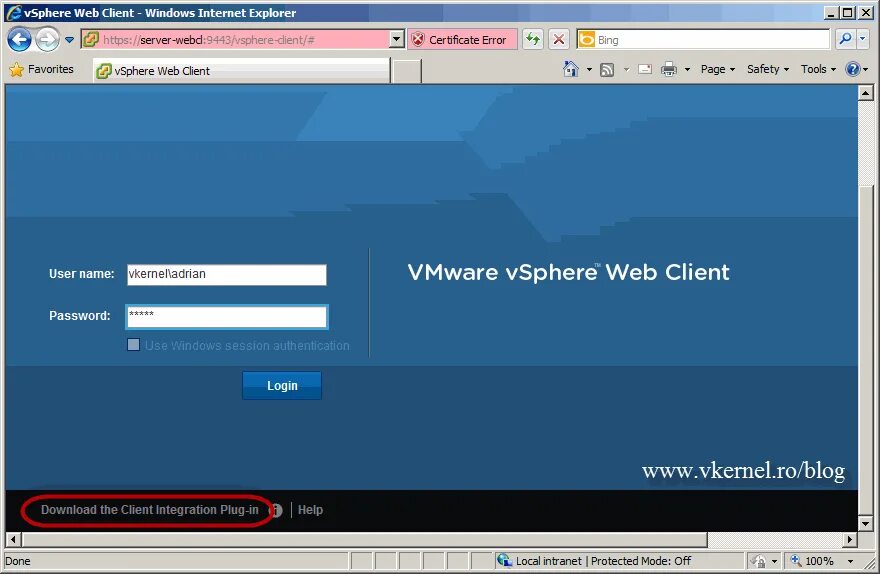Click the horizontal scrollbar thumb

click(x=365, y=540)
